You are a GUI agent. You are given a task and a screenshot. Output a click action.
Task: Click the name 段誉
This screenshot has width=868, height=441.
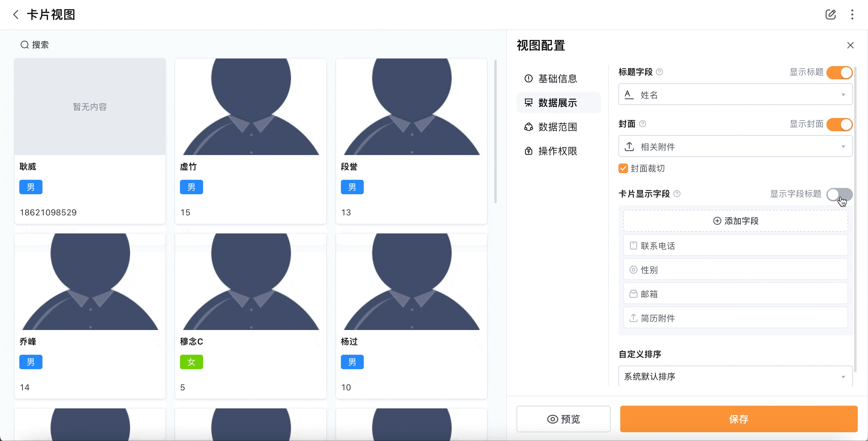click(x=349, y=167)
